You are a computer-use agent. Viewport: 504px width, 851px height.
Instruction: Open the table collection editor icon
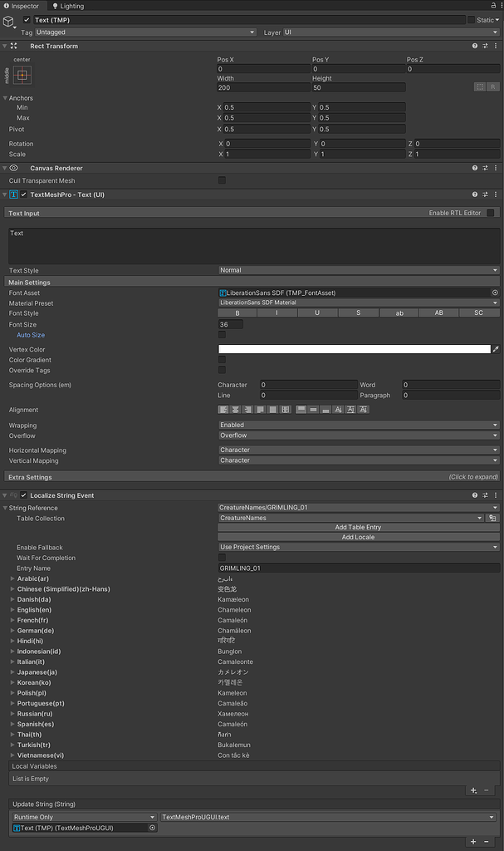(x=493, y=518)
